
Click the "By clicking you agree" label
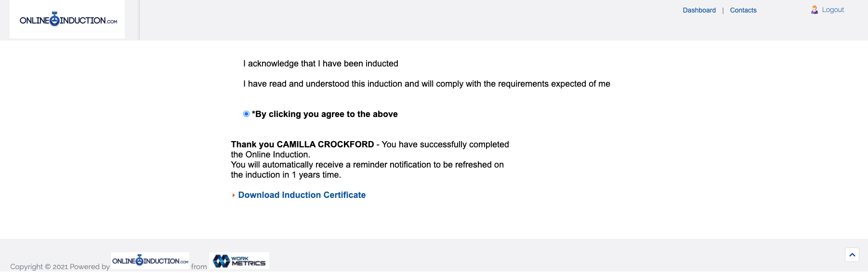(325, 114)
